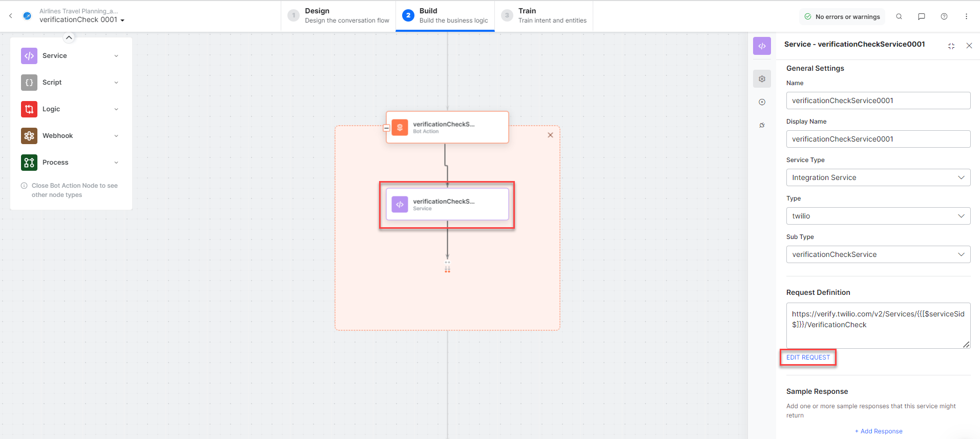
Task: Click the Service node icon in palette
Action: (x=29, y=56)
